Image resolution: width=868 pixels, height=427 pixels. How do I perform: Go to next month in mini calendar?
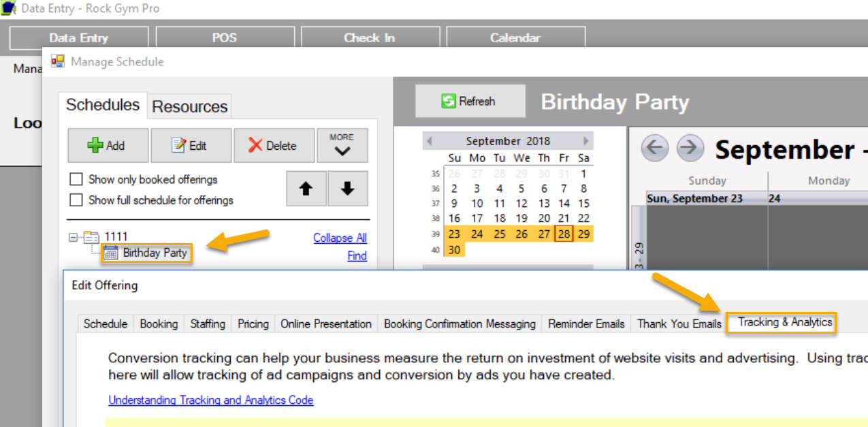click(586, 141)
